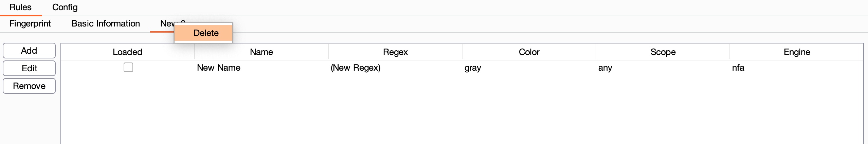
Task: Sort by the Name column header
Action: pyautogui.click(x=261, y=52)
